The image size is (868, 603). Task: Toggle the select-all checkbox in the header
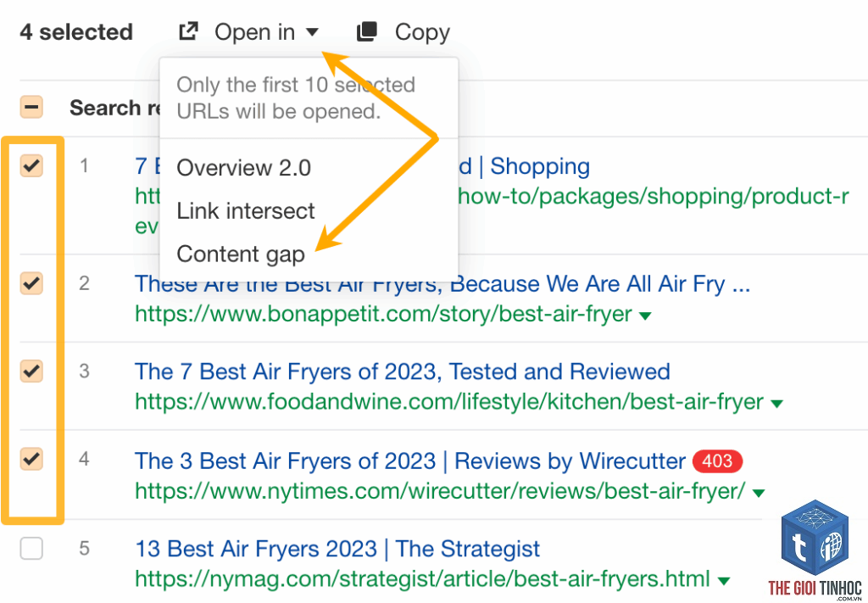tap(31, 107)
